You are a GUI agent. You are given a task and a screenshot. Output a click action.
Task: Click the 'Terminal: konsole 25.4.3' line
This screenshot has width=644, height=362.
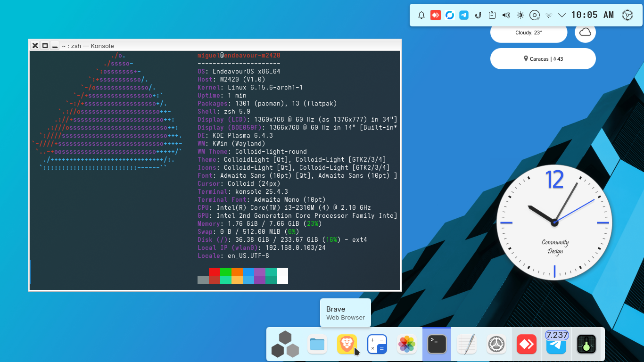click(x=243, y=192)
